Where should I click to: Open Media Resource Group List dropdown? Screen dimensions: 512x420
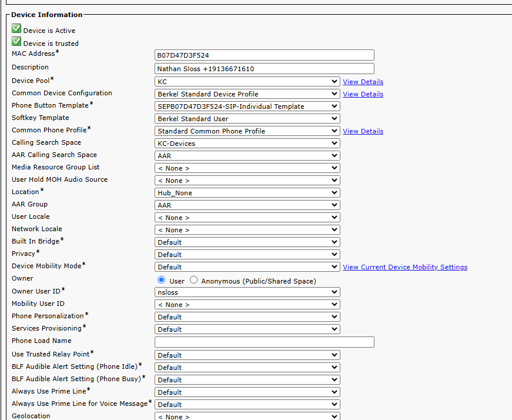coord(247,168)
